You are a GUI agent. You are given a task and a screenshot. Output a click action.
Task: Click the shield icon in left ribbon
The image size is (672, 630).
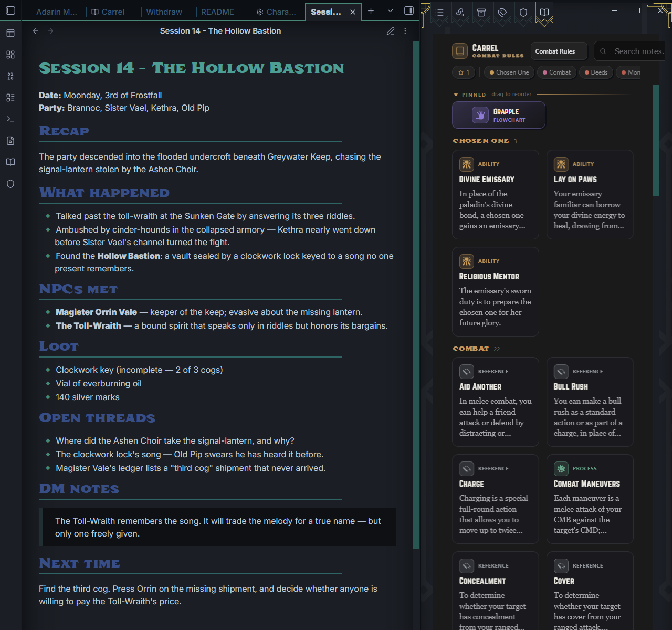pyautogui.click(x=10, y=184)
